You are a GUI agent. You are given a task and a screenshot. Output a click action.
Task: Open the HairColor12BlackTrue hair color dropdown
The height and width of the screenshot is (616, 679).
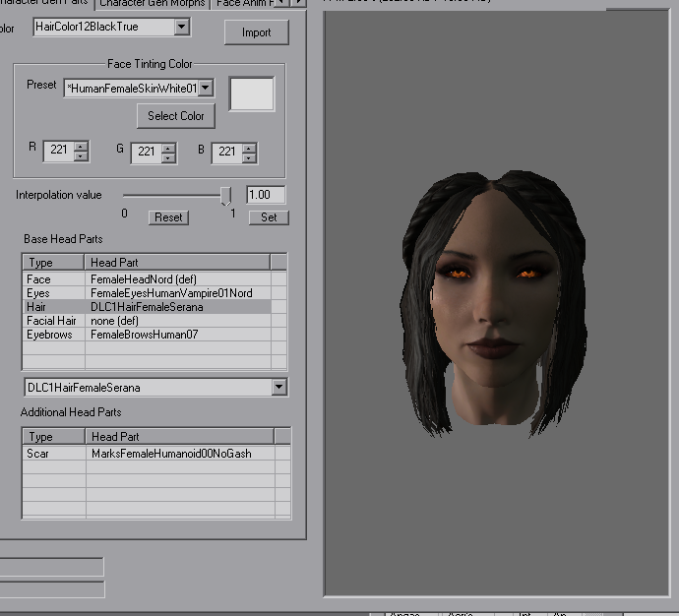click(182, 27)
